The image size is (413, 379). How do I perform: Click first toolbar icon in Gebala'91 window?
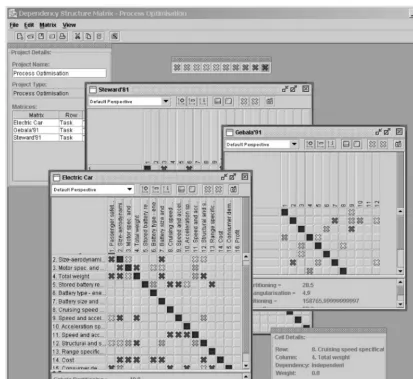click(x=310, y=144)
